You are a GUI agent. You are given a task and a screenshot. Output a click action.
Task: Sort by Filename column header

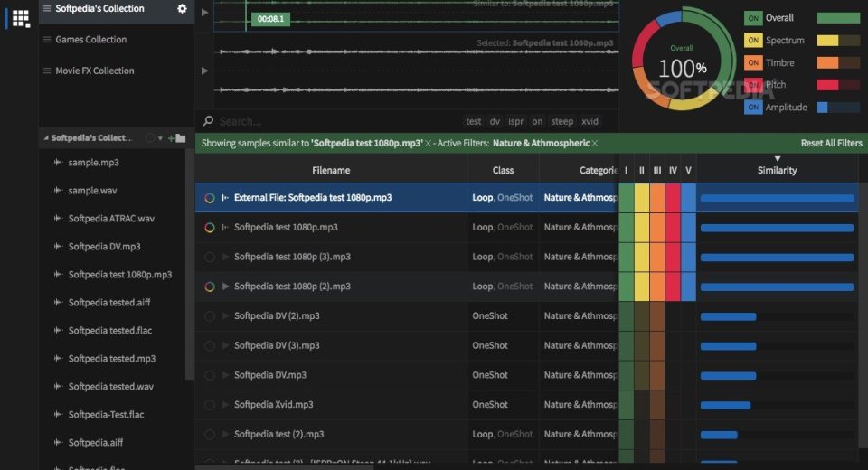(x=331, y=170)
